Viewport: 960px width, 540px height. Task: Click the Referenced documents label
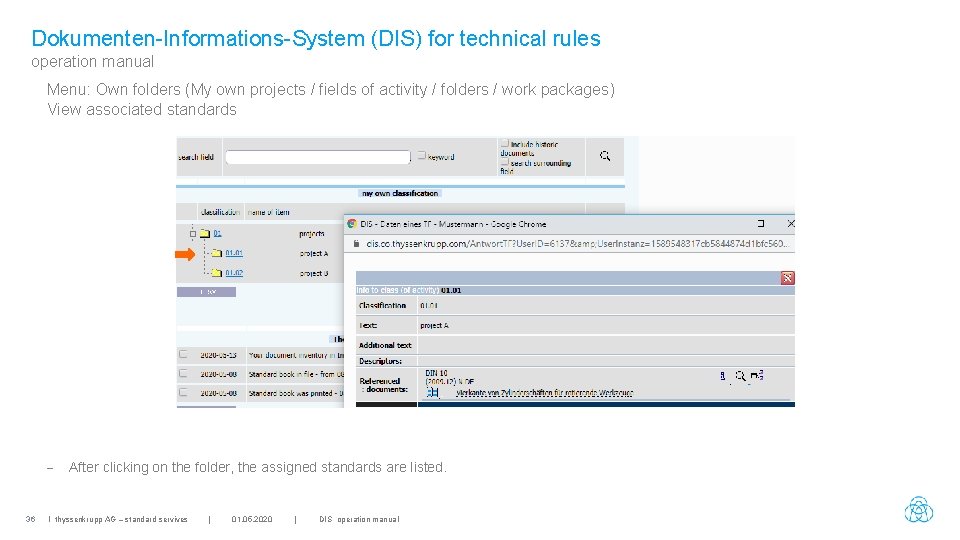pyautogui.click(x=383, y=385)
